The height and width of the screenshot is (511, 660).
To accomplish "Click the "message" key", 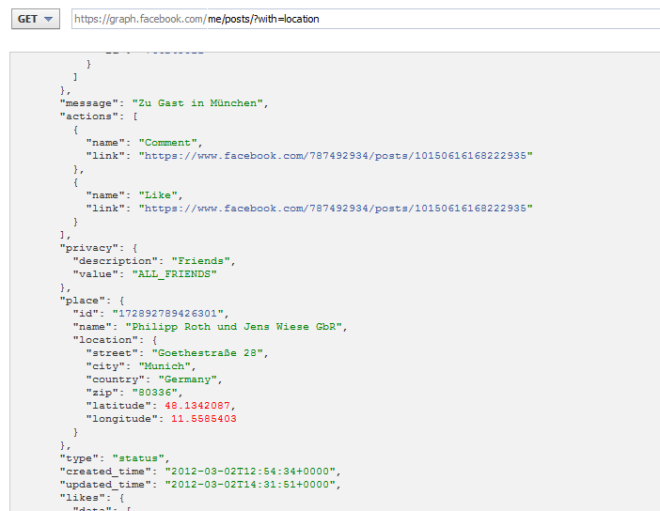I will (x=89, y=103).
